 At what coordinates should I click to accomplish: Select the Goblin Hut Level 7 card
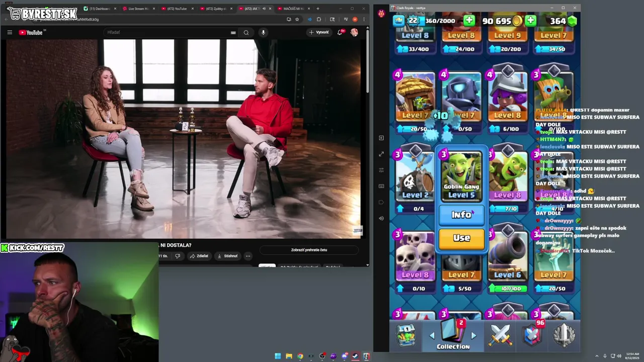(415, 97)
